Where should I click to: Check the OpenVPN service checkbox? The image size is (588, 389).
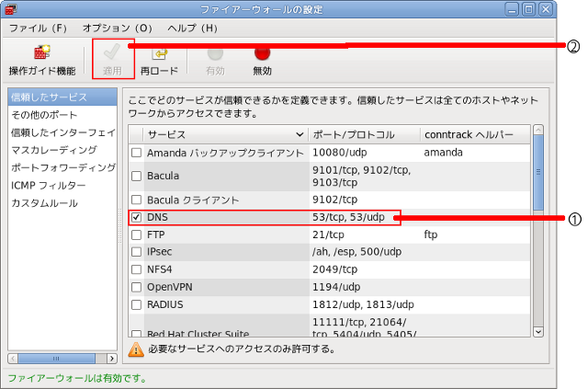(136, 286)
